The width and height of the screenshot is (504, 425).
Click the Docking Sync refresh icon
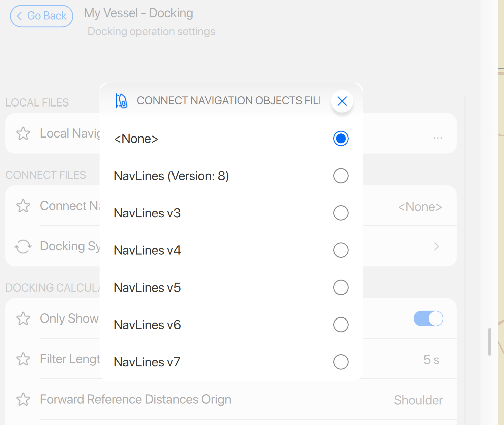coord(23,246)
